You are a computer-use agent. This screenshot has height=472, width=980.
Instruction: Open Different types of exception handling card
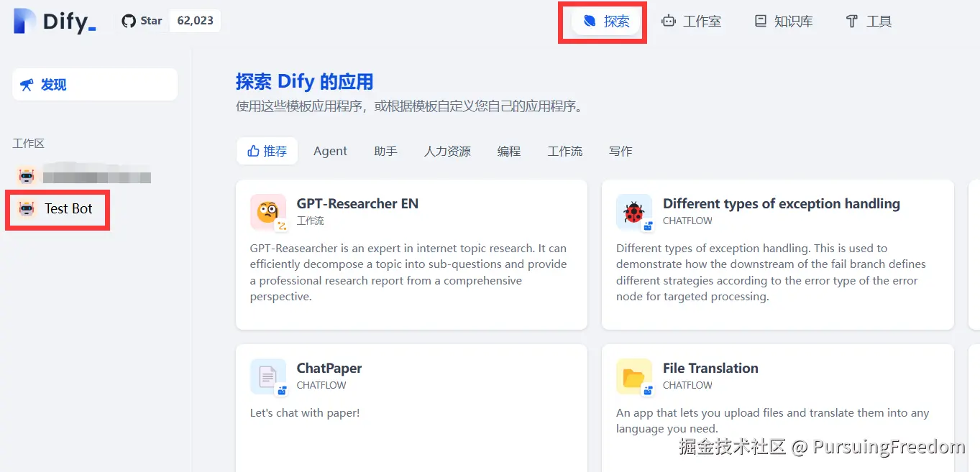[778, 255]
